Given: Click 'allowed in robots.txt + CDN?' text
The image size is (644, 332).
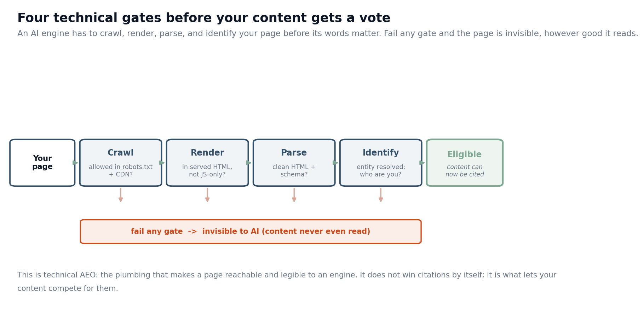Looking at the screenshot, I should (121, 171).
